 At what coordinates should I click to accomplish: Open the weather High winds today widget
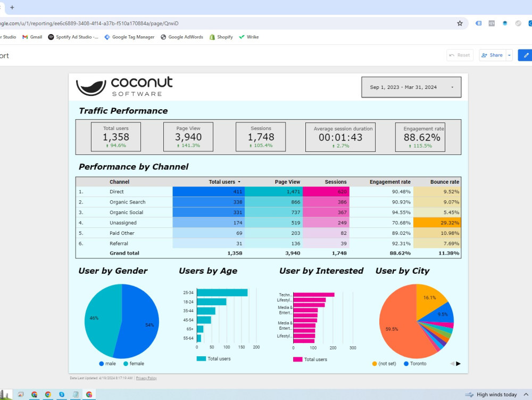491,395
